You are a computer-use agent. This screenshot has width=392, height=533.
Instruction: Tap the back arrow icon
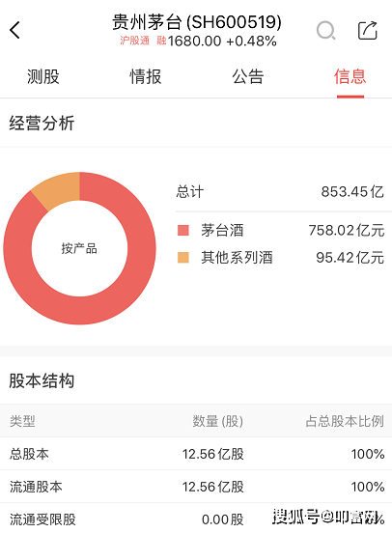(14, 30)
